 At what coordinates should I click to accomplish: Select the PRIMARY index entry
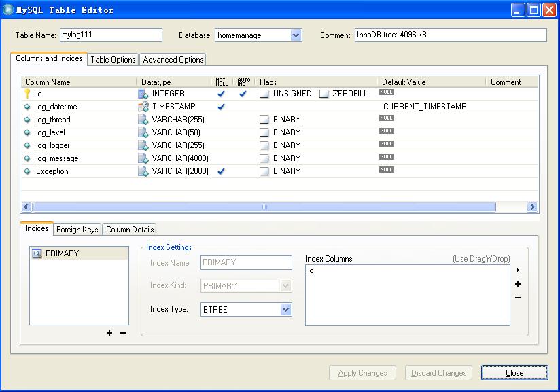point(79,253)
